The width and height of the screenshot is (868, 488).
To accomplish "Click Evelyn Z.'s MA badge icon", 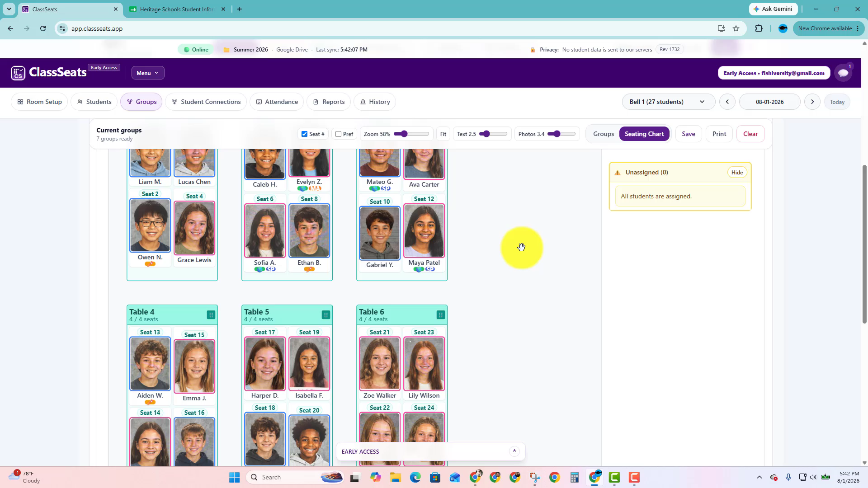I will [315, 188].
